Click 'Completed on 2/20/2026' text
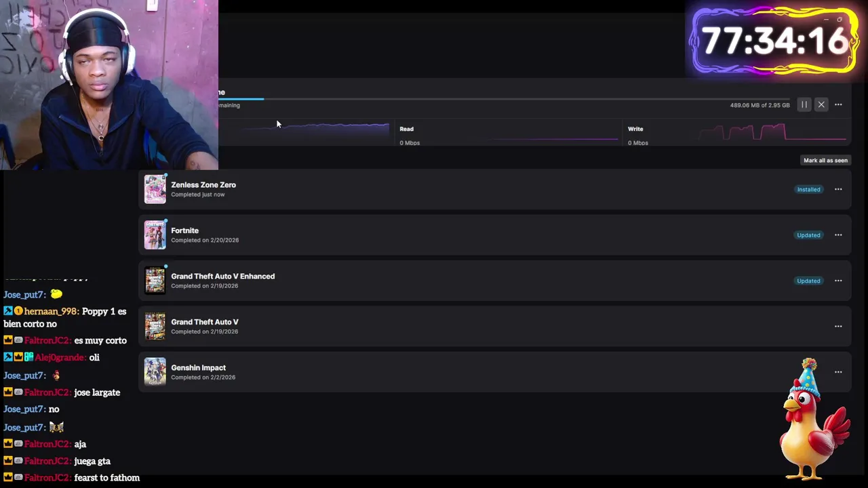This screenshot has height=488, width=868. pyautogui.click(x=205, y=240)
